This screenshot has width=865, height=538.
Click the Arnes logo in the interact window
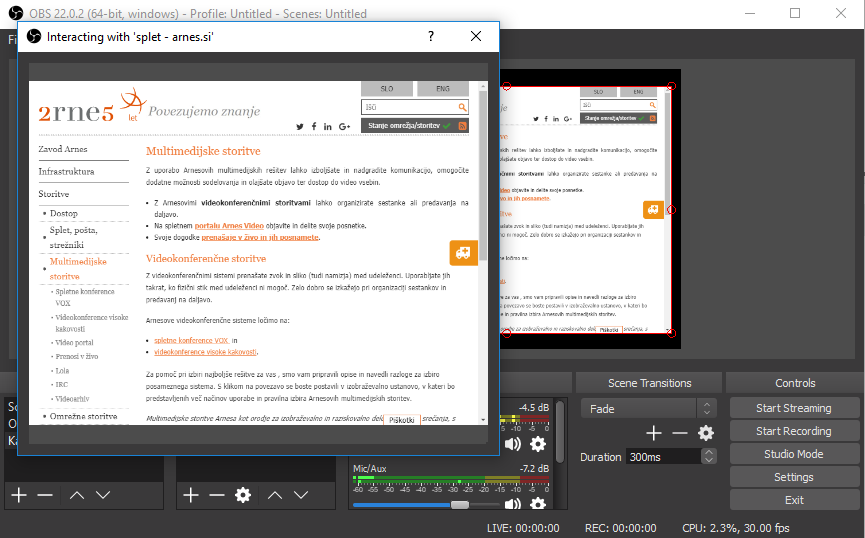pyautogui.click(x=92, y=106)
